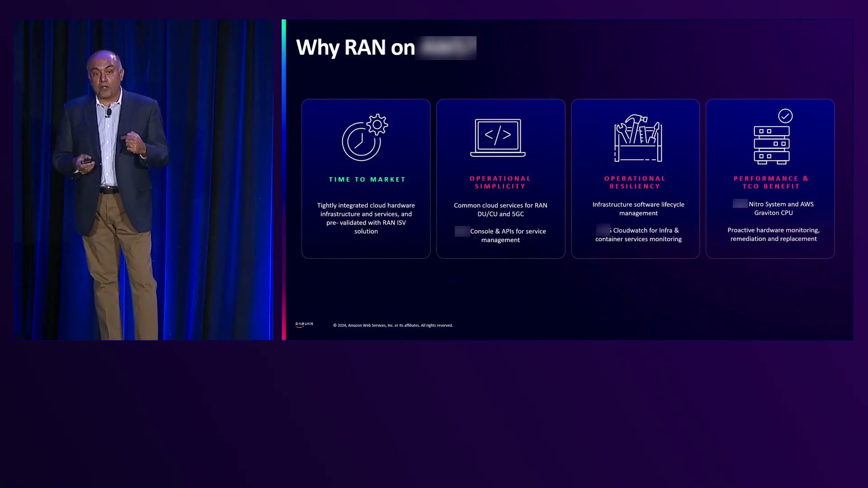Click the AWS logo in slide footer
Screen dimensions: 868x488
(x=304, y=324)
